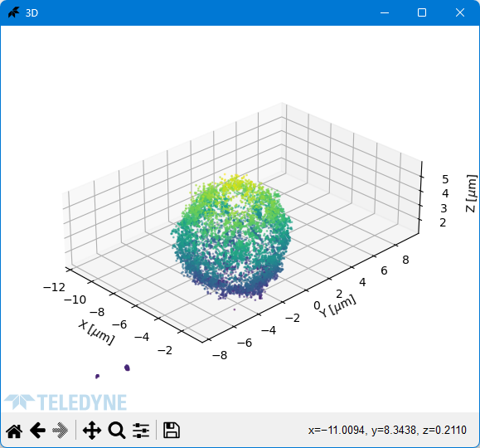Activate the Pan axes tool
Screen dimensions: 480x448
pyautogui.click(x=92, y=431)
